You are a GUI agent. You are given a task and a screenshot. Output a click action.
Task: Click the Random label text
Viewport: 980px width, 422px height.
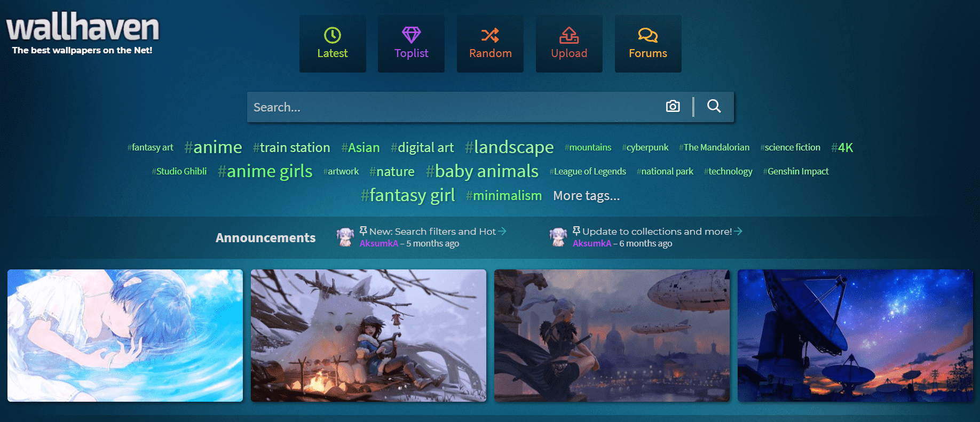[x=490, y=53]
